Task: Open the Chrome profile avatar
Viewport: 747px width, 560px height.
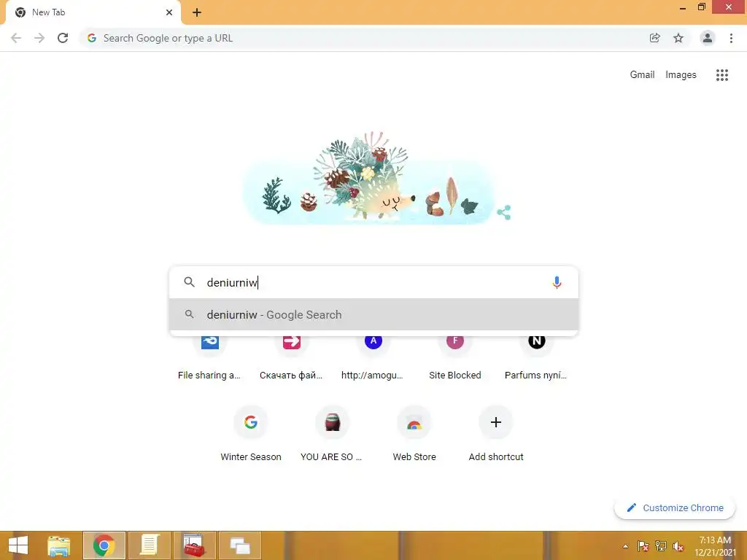Action: pyautogui.click(x=708, y=38)
